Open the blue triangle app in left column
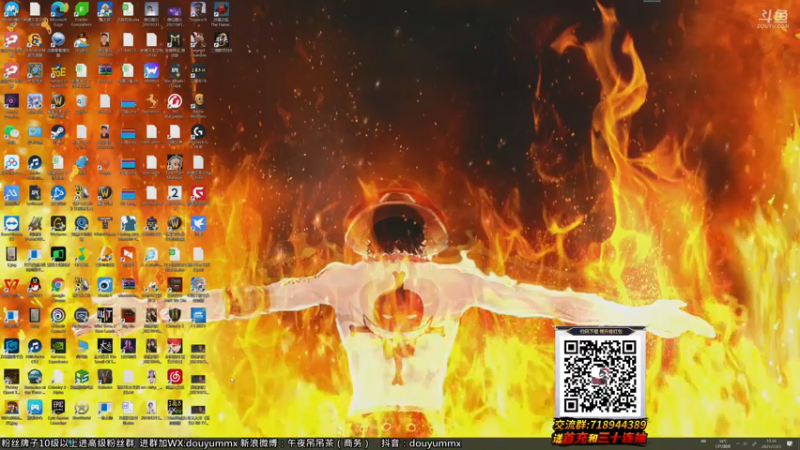The height and width of the screenshot is (450, 800). (11, 193)
